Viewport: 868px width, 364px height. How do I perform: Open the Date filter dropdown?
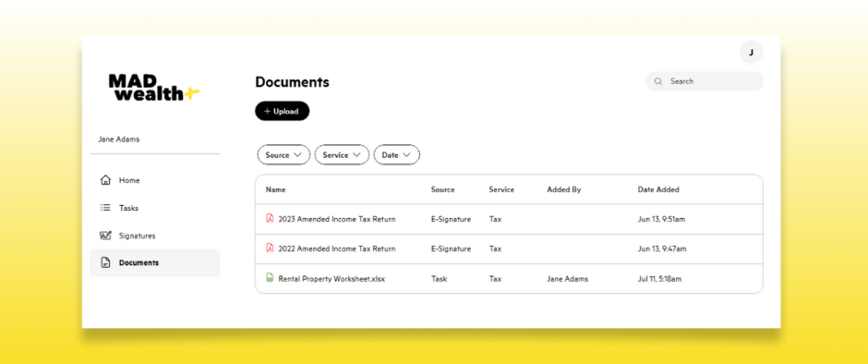click(x=397, y=155)
